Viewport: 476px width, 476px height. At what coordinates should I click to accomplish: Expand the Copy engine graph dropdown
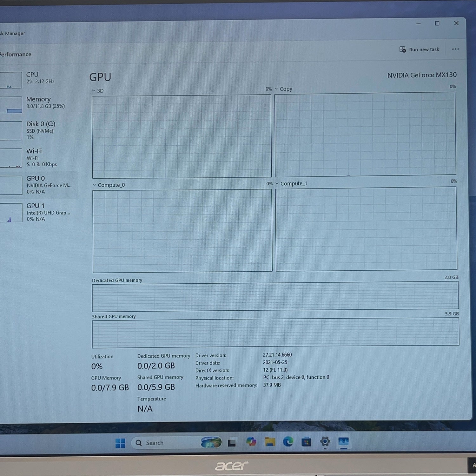click(283, 89)
